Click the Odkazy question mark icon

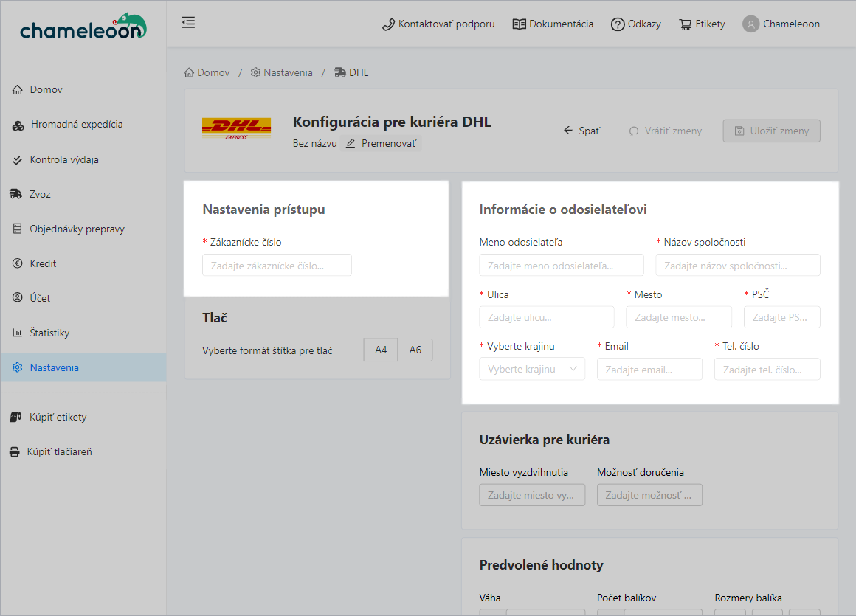[617, 23]
